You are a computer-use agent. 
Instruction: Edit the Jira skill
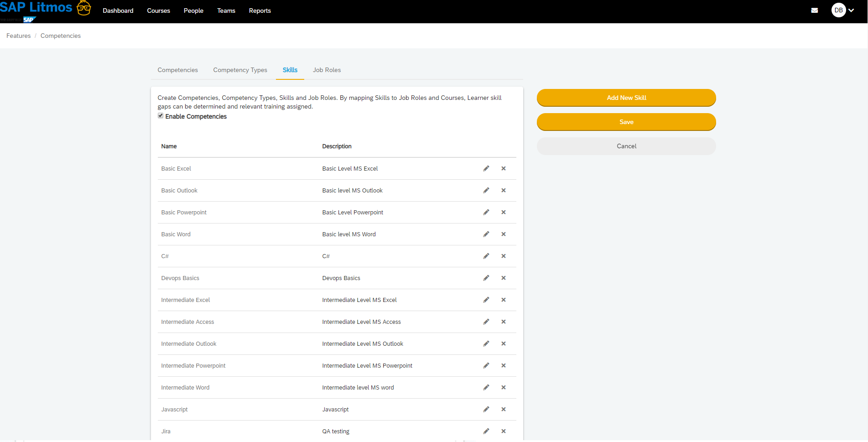(486, 431)
